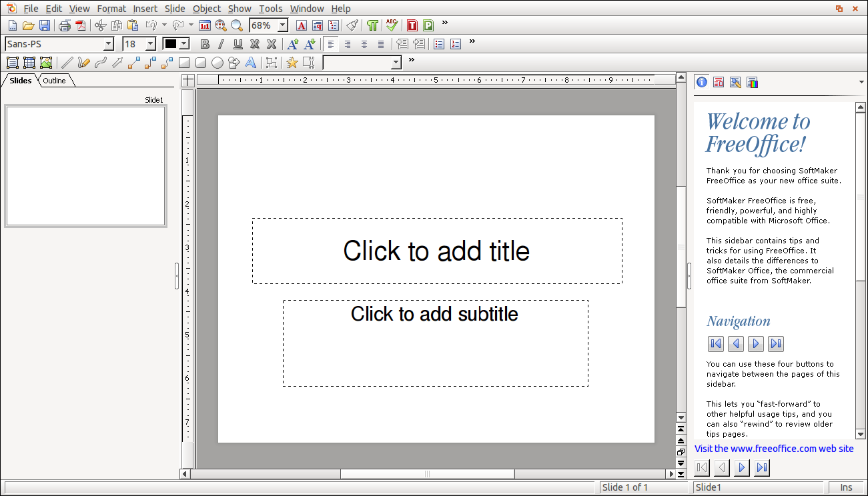Export as PDF via the PDF icon
This screenshot has width=868, height=496.
coord(81,25)
